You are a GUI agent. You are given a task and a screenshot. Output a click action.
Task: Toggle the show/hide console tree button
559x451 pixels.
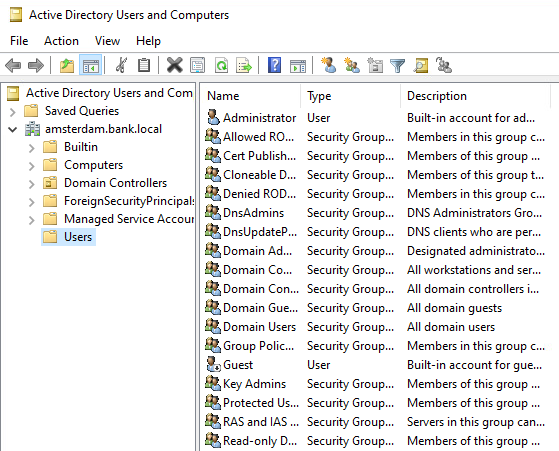point(91,66)
